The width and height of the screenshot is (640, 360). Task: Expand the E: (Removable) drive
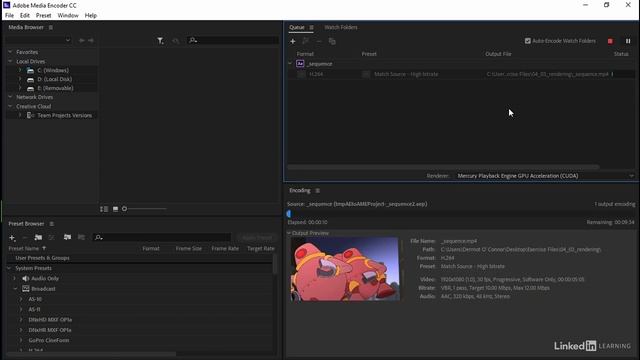click(x=20, y=88)
